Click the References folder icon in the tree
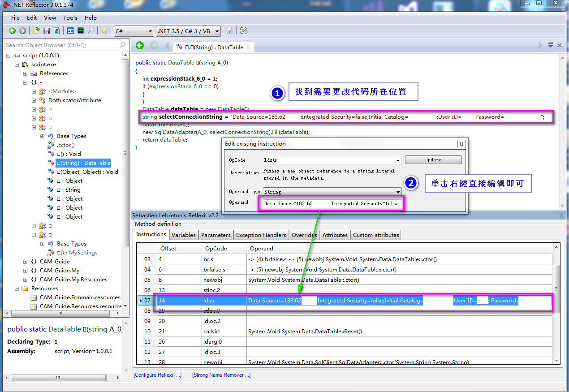Image resolution: width=569 pixels, height=392 pixels. point(34,73)
